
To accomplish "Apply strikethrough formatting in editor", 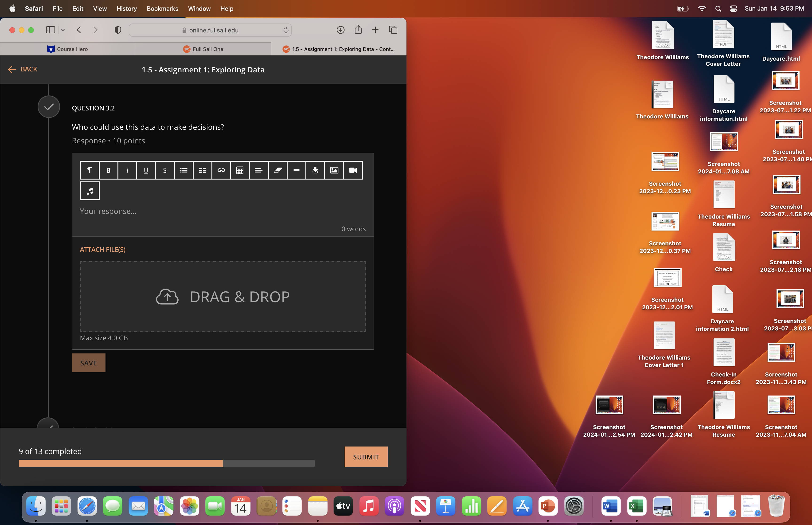I will click(165, 170).
